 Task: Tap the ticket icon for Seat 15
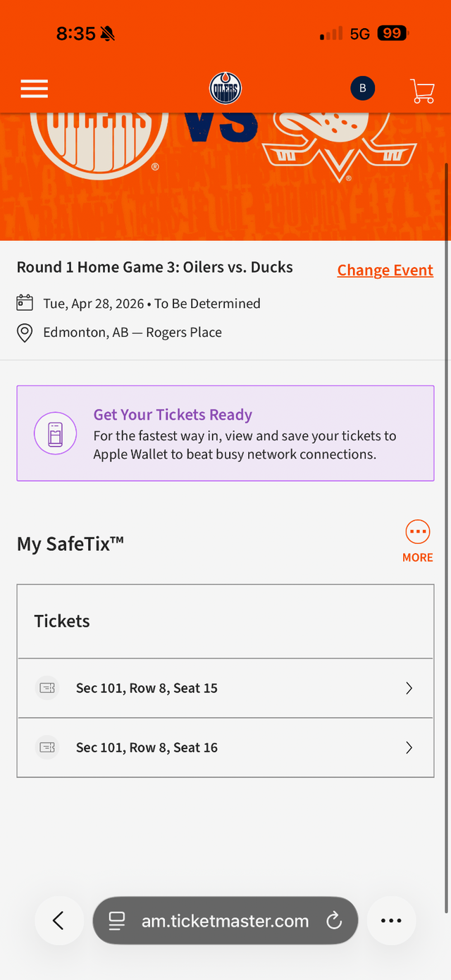(47, 688)
